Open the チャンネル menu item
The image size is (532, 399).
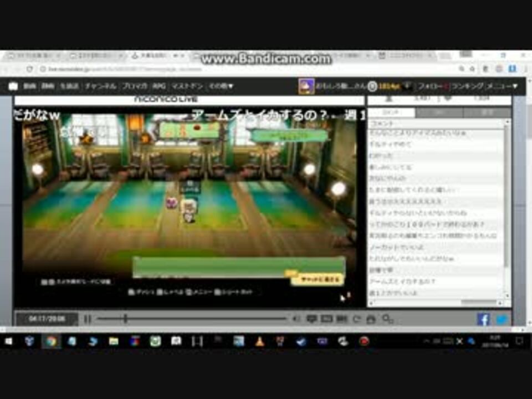[x=101, y=86]
